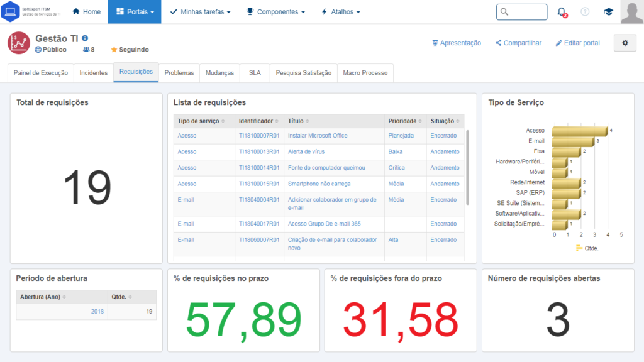Sort by Prioridade column header
This screenshot has width=644, height=362.
coord(404,121)
